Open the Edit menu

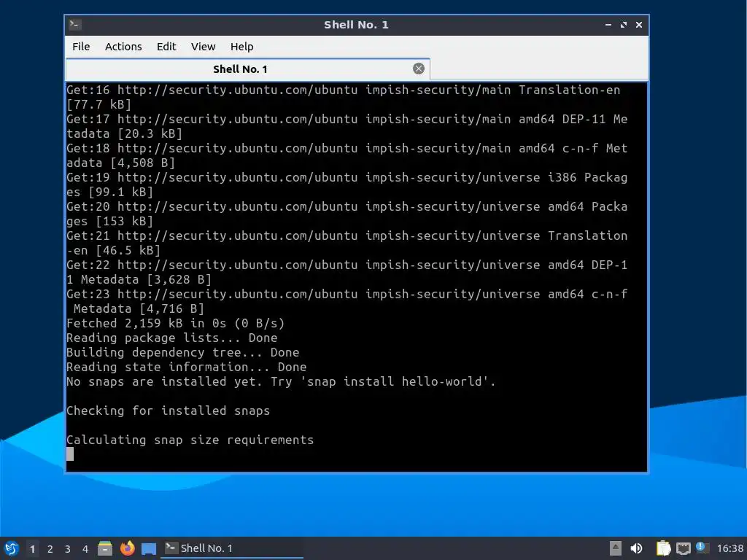[166, 47]
